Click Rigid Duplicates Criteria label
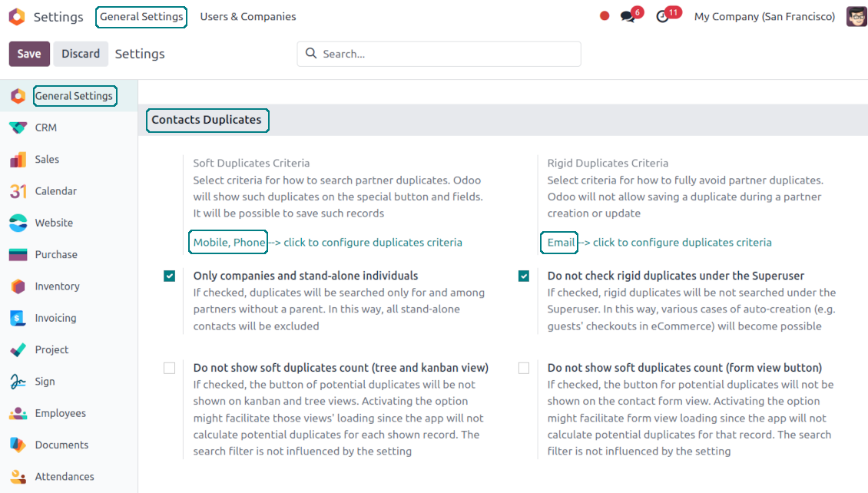The width and height of the screenshot is (868, 493). [608, 164]
